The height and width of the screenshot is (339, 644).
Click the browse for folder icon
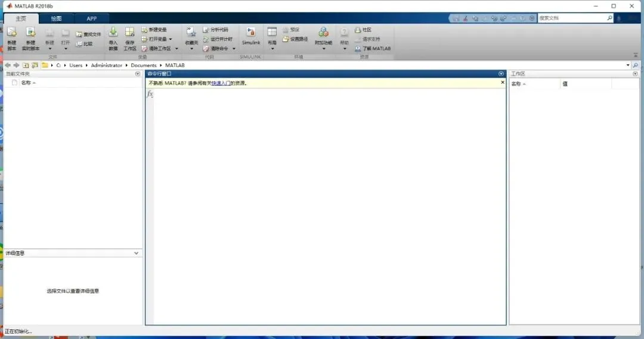click(35, 65)
